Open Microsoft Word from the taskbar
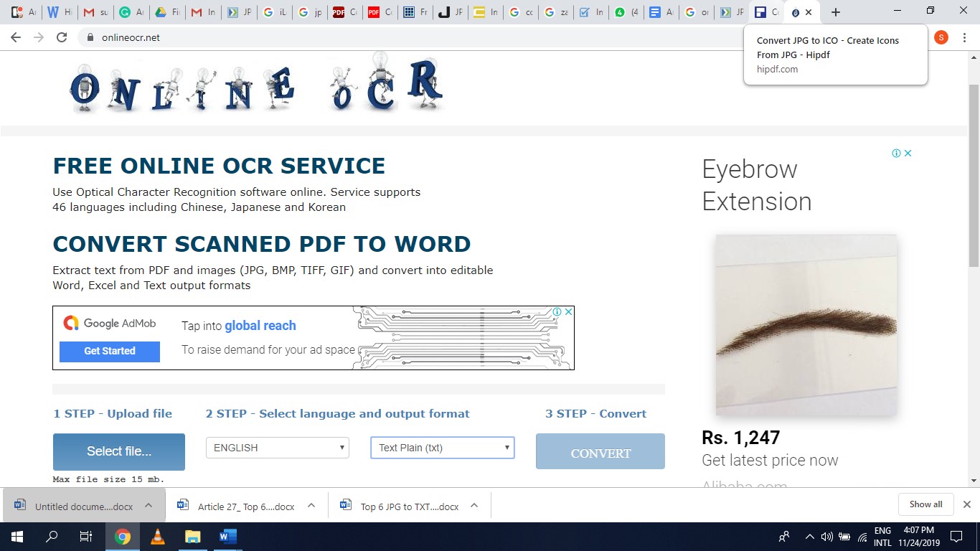 coord(227,537)
